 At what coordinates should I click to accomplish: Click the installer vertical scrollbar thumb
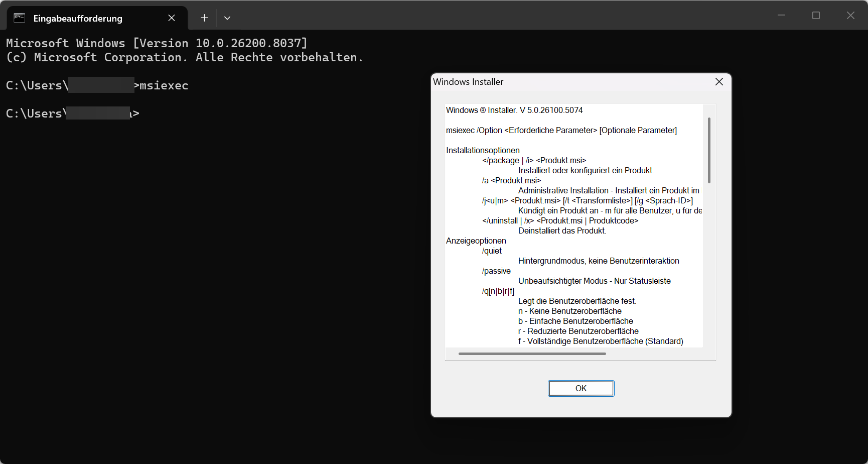coord(709,150)
